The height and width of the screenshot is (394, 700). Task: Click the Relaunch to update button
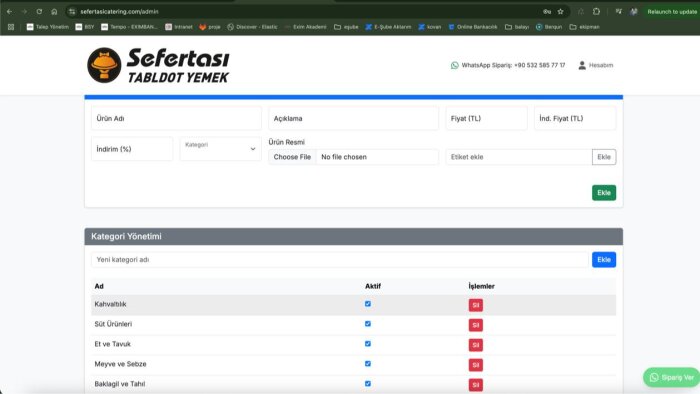pyautogui.click(x=671, y=12)
